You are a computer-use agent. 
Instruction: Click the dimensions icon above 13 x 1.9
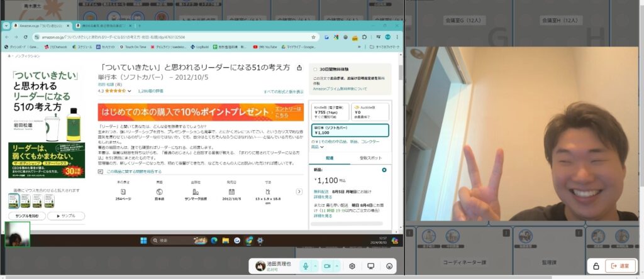tap(268, 192)
